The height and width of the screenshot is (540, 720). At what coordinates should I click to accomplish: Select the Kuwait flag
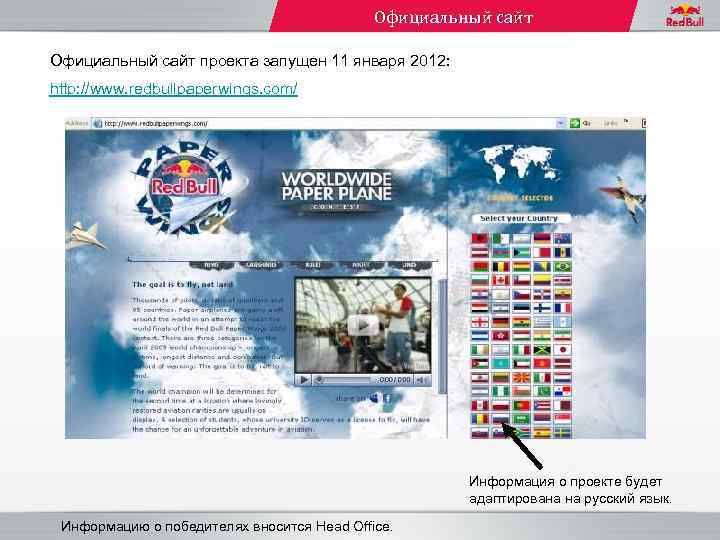click(x=521, y=363)
